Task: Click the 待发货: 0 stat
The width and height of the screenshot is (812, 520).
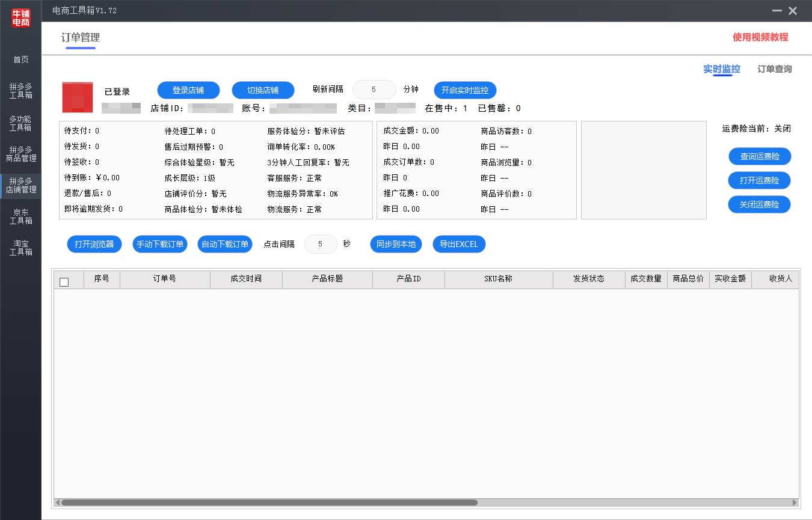Action: tap(82, 147)
